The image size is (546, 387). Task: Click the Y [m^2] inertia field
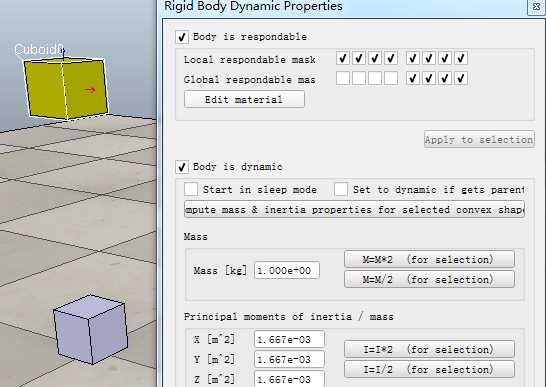289,359
